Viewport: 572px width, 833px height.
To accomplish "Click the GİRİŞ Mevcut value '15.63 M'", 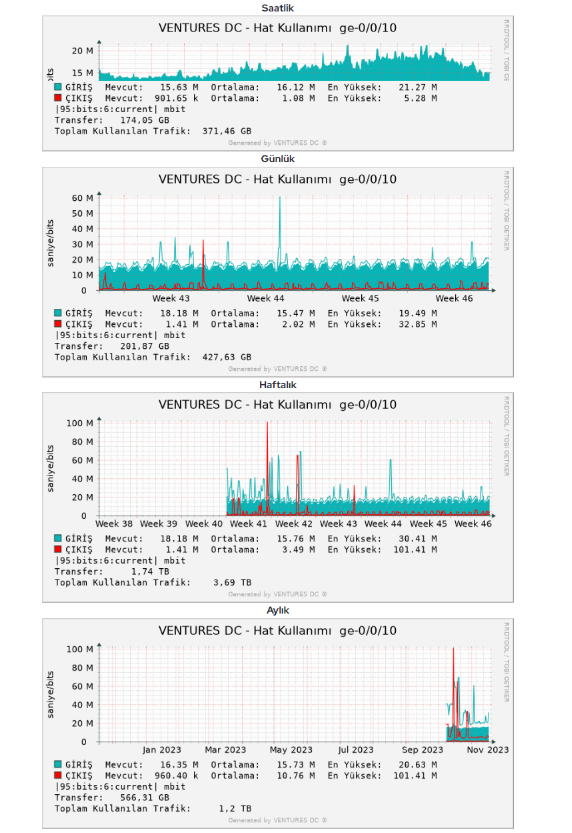I will (x=180, y=87).
